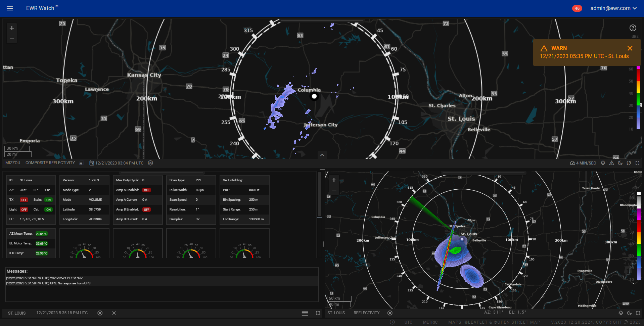Select the MIZZOU radar selector
The width and height of the screenshot is (644, 326).
tap(13, 163)
